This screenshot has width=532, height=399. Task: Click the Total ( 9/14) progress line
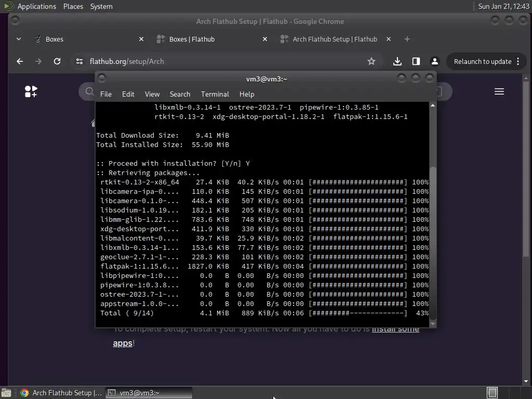264,313
